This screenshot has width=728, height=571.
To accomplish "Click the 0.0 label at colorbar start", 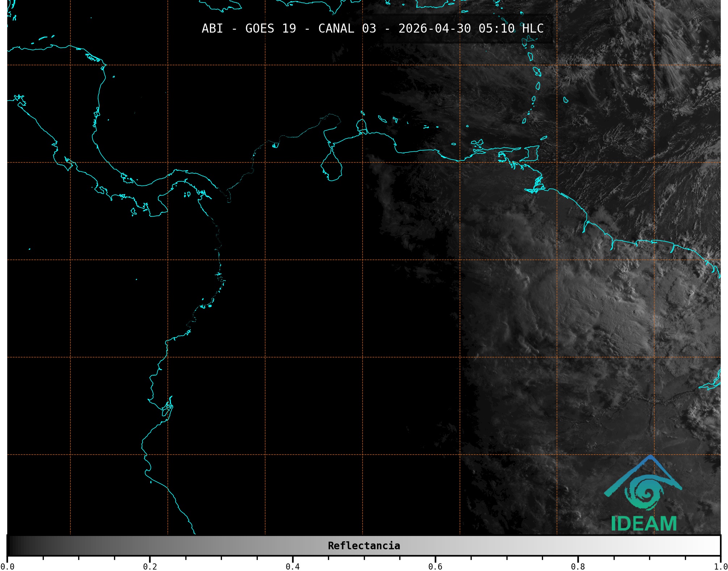I will click(x=7, y=566).
